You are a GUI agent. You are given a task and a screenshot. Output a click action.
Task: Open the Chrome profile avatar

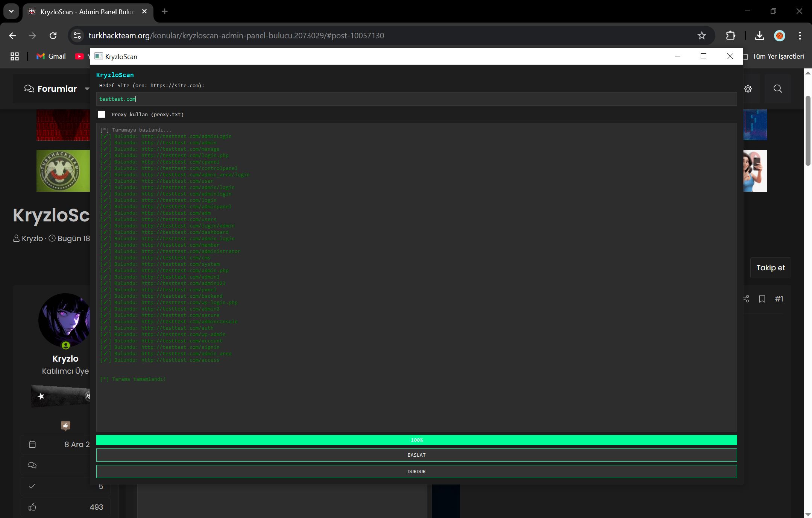point(780,36)
